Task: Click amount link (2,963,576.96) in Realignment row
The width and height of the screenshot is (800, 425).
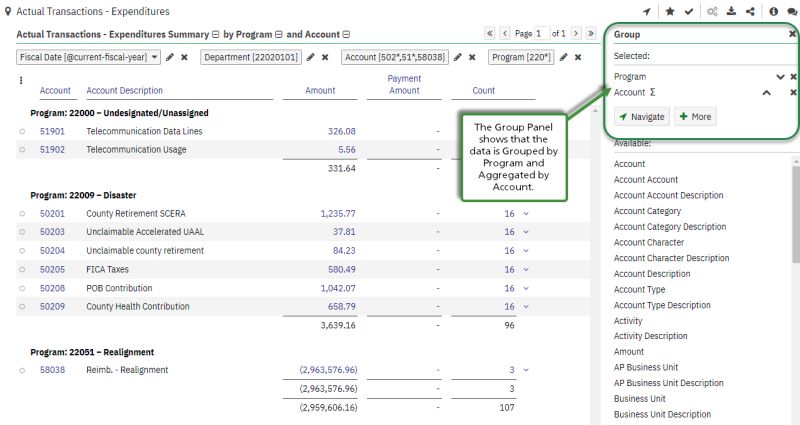Action: [x=329, y=370]
